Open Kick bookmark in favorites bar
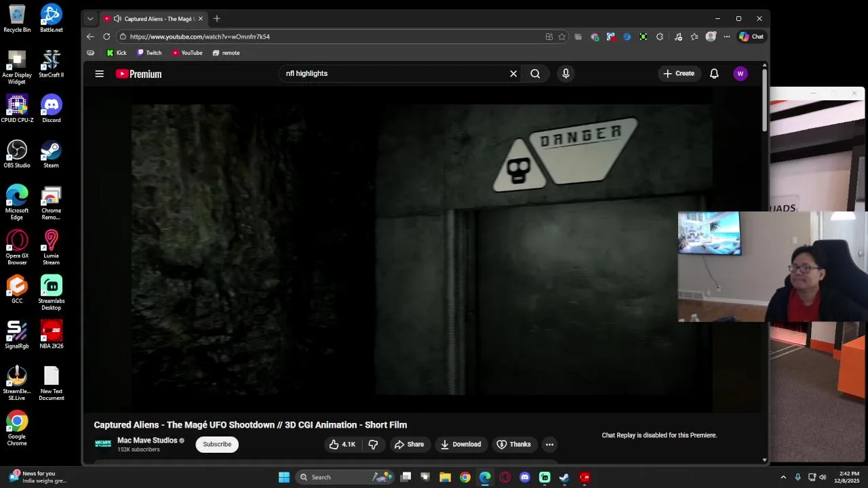 [x=117, y=53]
